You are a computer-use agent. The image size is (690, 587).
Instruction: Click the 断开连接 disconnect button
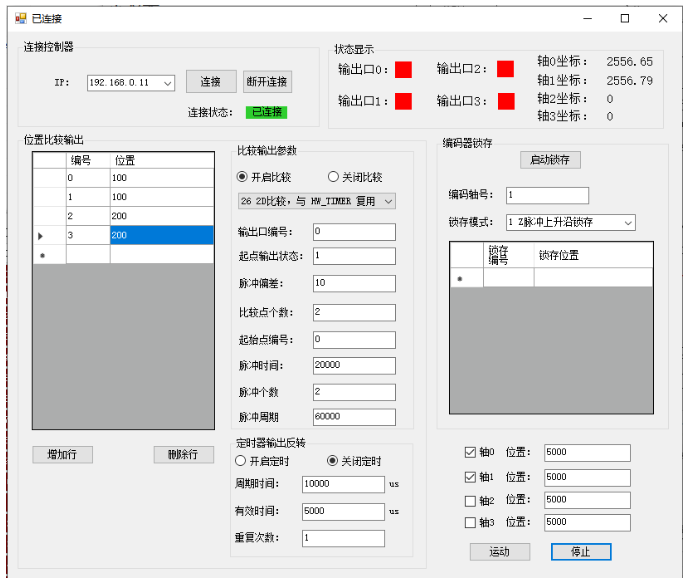click(267, 82)
